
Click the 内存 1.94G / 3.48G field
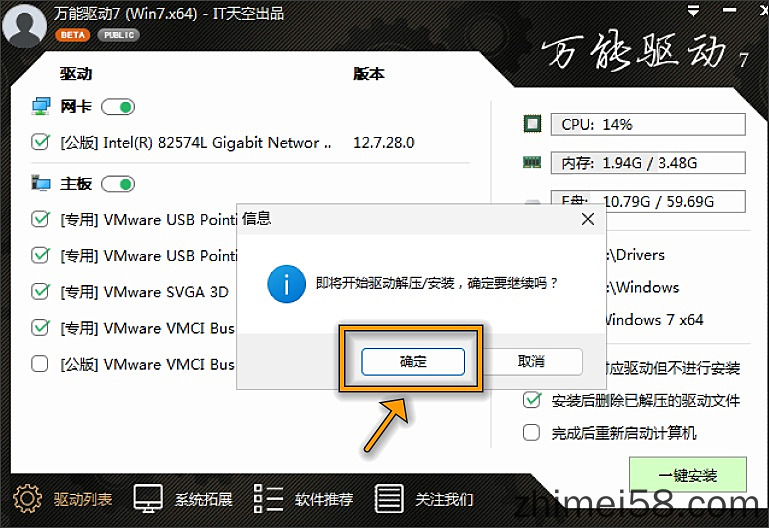(648, 163)
